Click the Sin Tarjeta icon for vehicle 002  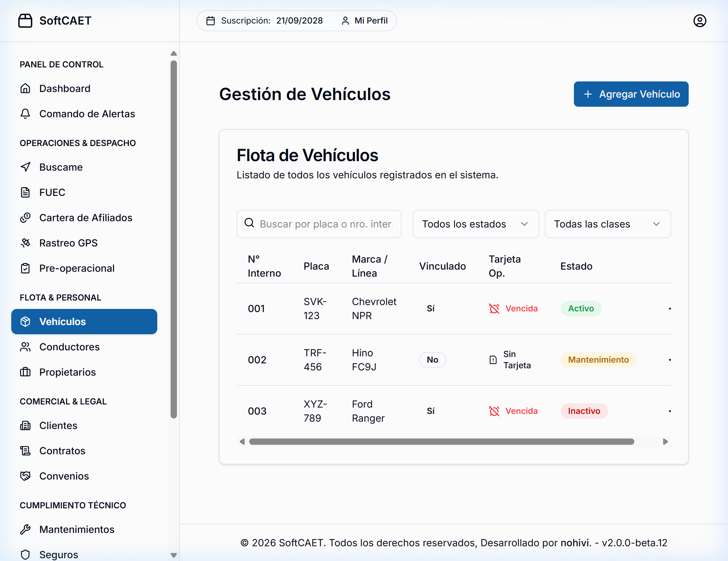click(x=493, y=360)
